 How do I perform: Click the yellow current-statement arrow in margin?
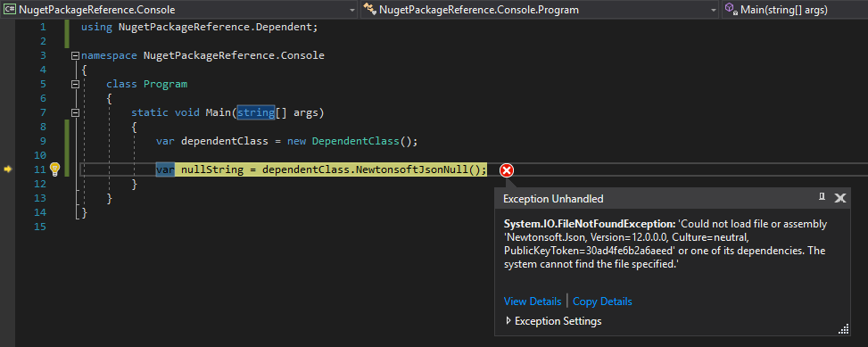pyautogui.click(x=8, y=169)
